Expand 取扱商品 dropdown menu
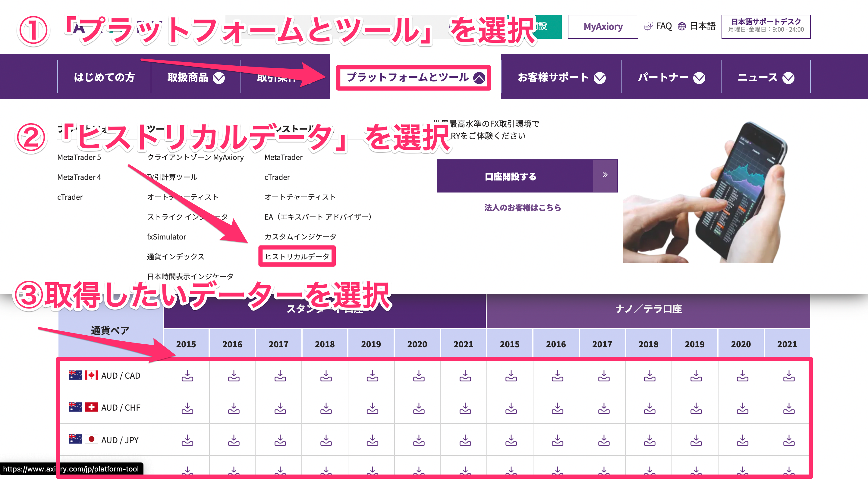Screen dimensions: 868x479 point(196,77)
